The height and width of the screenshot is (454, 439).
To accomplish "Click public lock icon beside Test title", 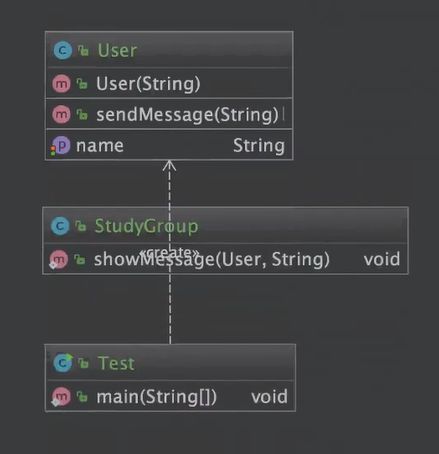I will pos(83,363).
